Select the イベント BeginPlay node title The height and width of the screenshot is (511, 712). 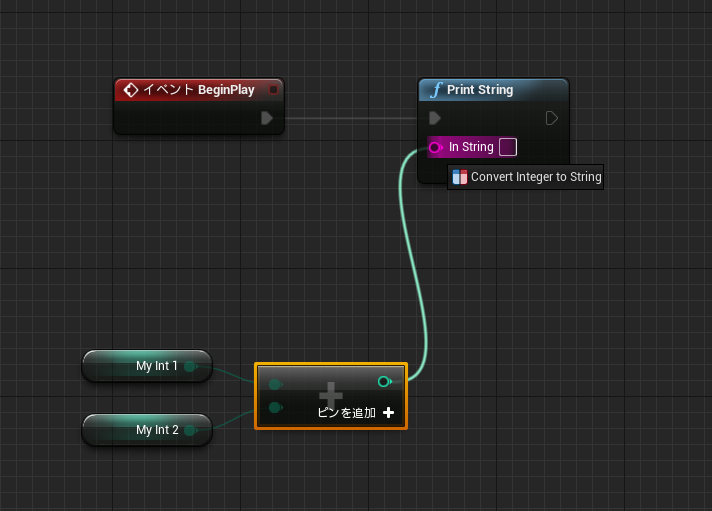tap(199, 90)
